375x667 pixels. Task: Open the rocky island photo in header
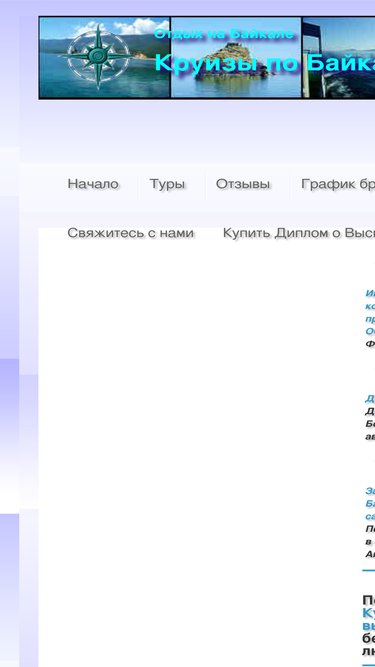[236, 57]
